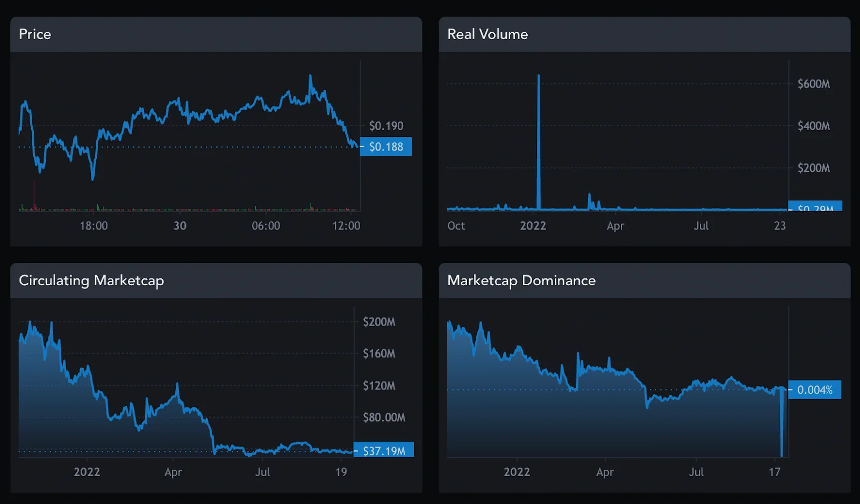Viewport: 860px width, 504px height.
Task: Select the 19 date label on Marketcap chart
Action: click(341, 472)
